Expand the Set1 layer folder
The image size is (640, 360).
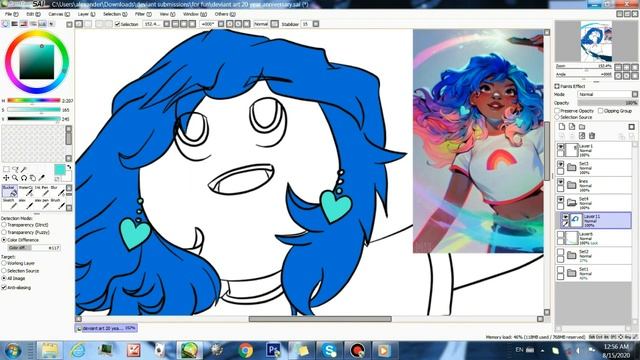point(571,273)
